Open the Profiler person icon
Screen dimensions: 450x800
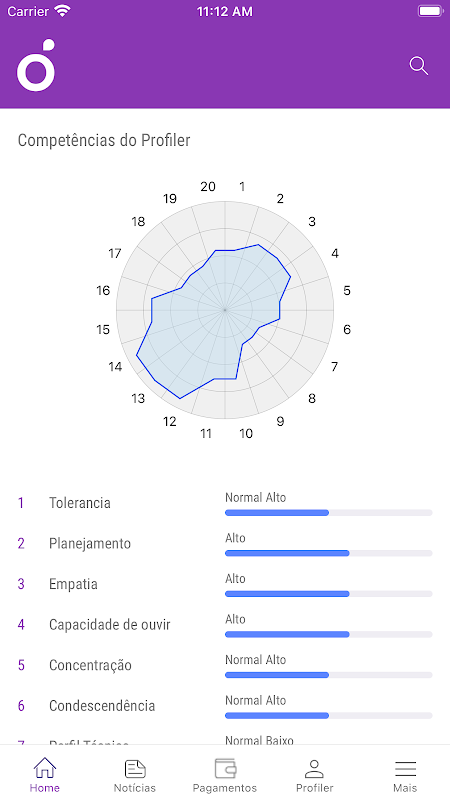[x=314, y=768]
